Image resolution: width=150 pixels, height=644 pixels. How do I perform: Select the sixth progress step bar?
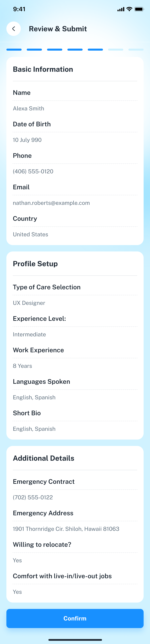(x=116, y=50)
